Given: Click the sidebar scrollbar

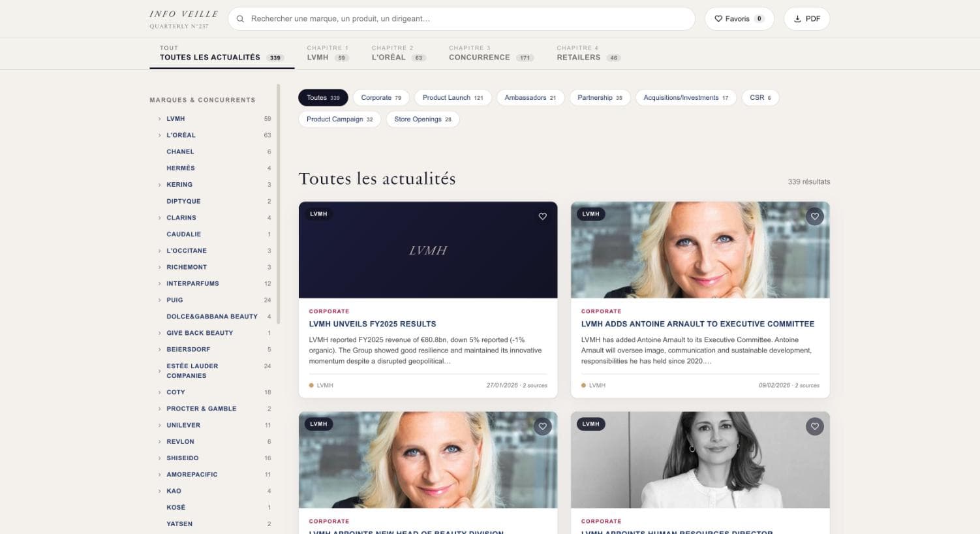Looking at the screenshot, I should point(279,204).
